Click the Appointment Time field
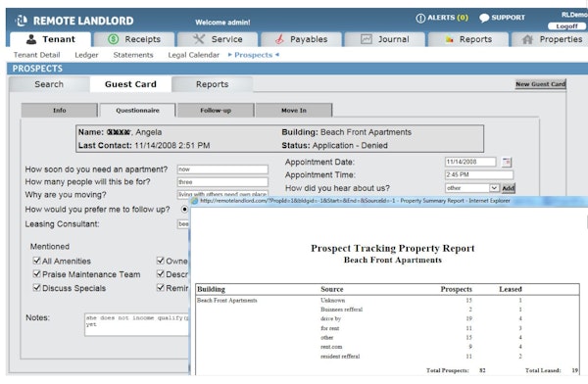Image resolution: width=588 pixels, height=384 pixels. [479, 174]
